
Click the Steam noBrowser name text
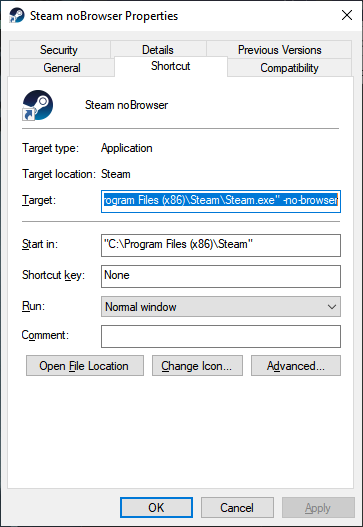126,105
